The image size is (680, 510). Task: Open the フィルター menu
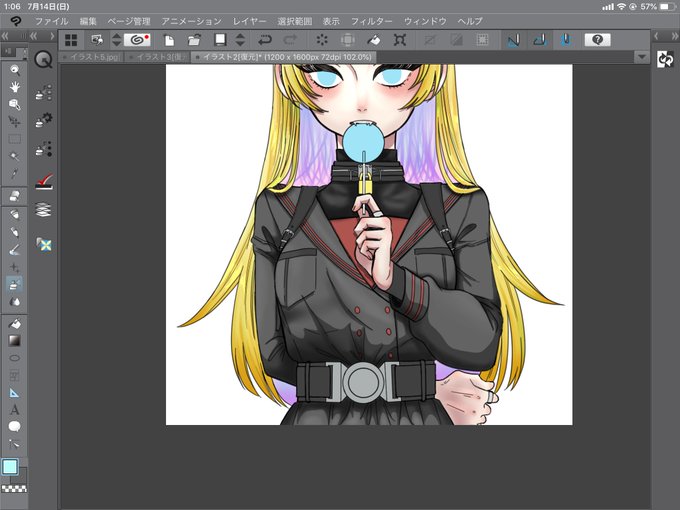[x=372, y=21]
